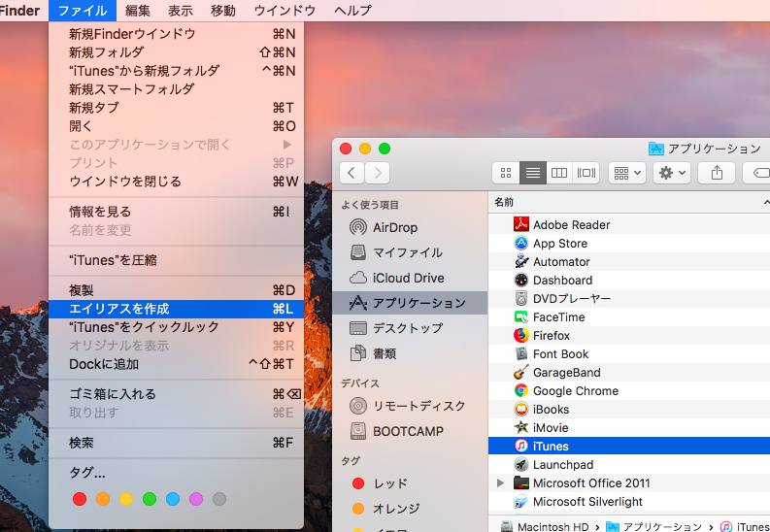Apply the purple tag color dot
The height and width of the screenshot is (532, 770).
pos(196,499)
